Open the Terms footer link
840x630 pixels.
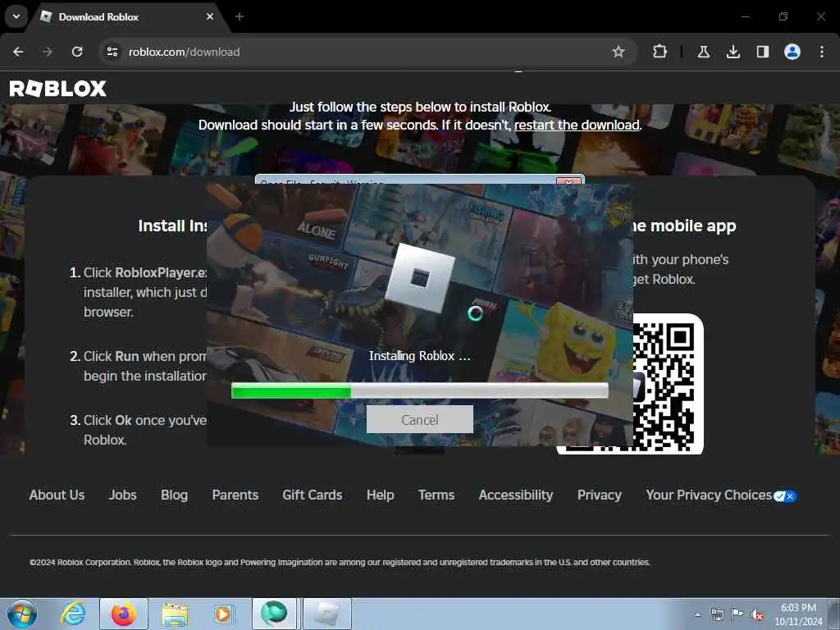(x=436, y=495)
